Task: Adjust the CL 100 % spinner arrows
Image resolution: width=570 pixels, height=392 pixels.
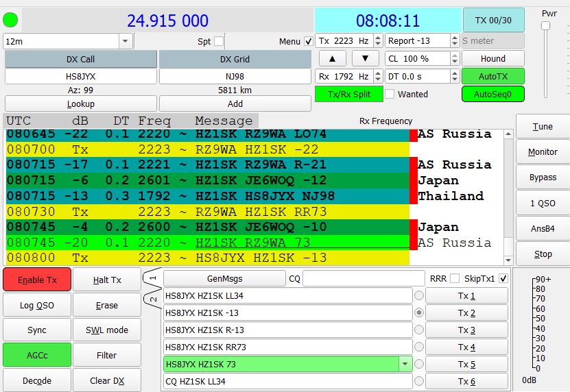Action: [454, 58]
